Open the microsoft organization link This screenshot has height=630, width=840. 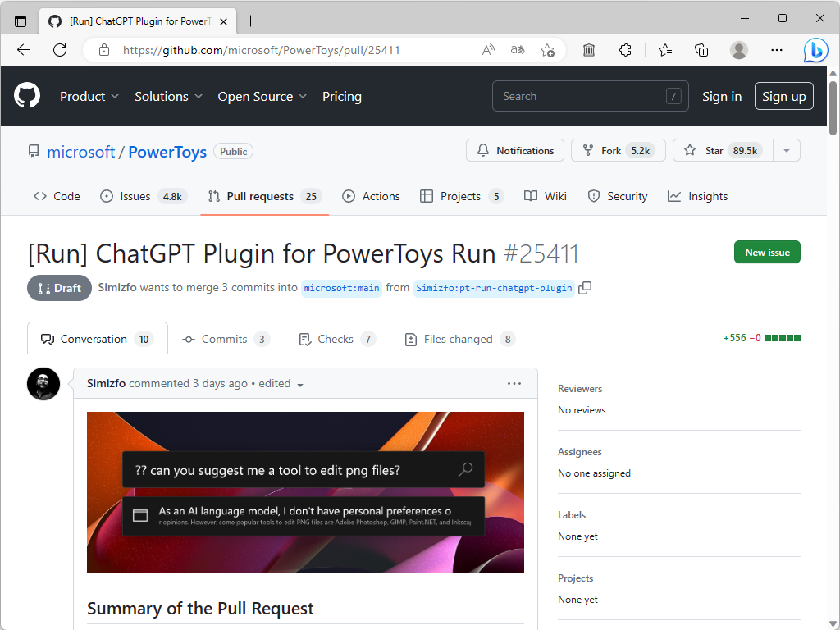(x=81, y=151)
